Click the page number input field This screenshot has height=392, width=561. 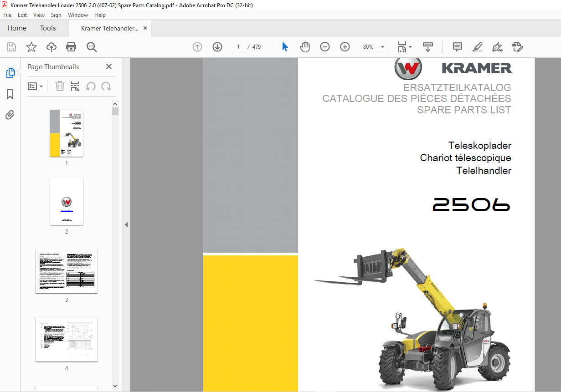click(238, 47)
